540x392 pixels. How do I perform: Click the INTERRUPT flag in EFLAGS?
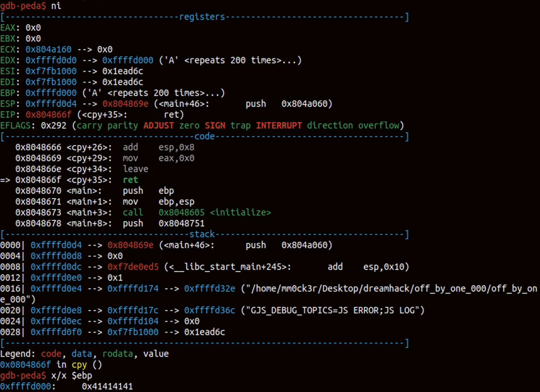pos(279,126)
